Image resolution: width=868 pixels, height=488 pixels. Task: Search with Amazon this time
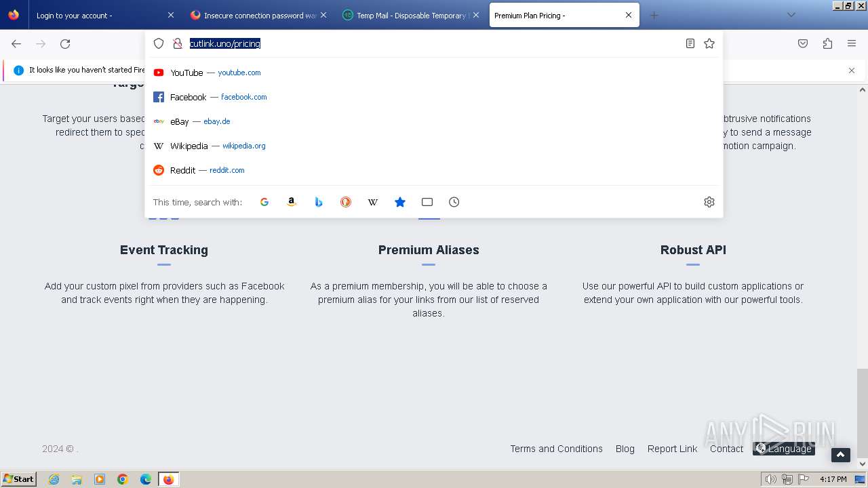point(292,202)
